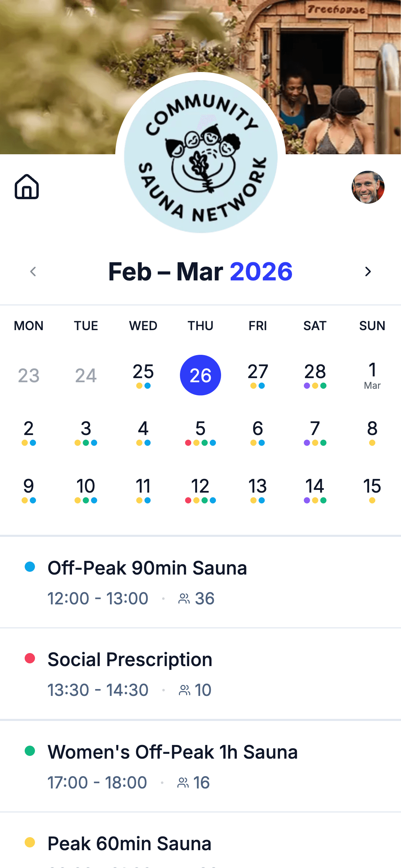This screenshot has width=401, height=868.
Task: Click the red dot beside Social Prescription
Action: coord(30,658)
